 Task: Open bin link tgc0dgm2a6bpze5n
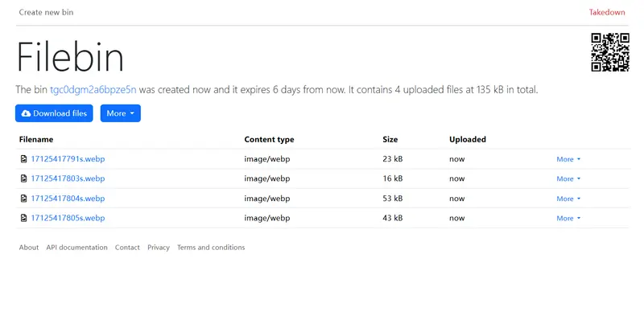click(x=93, y=90)
